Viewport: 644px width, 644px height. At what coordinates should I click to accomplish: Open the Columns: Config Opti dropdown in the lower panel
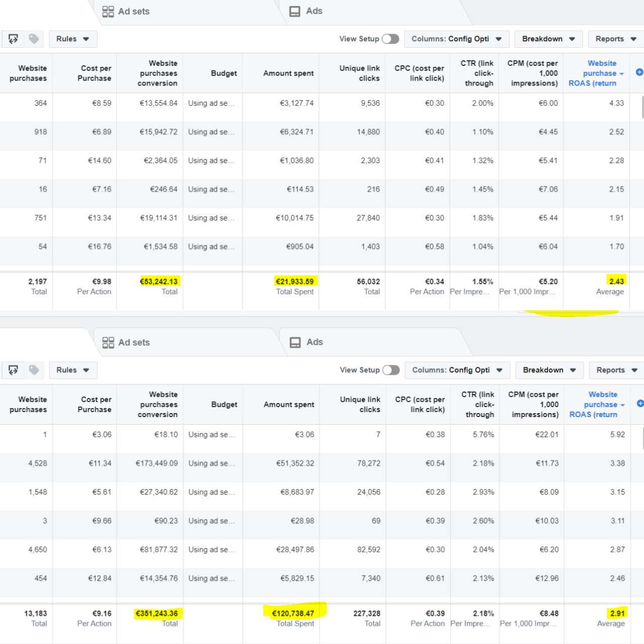click(457, 370)
